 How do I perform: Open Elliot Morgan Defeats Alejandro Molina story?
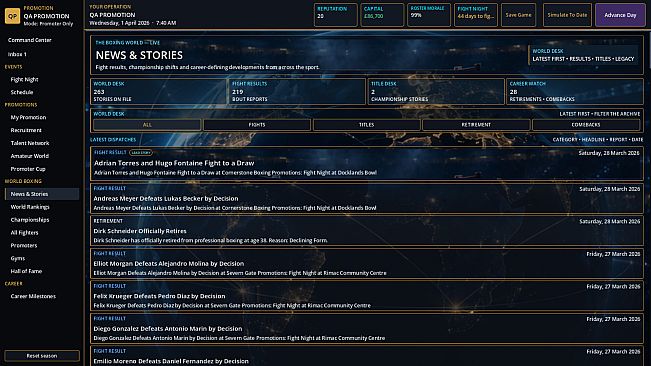click(x=367, y=263)
